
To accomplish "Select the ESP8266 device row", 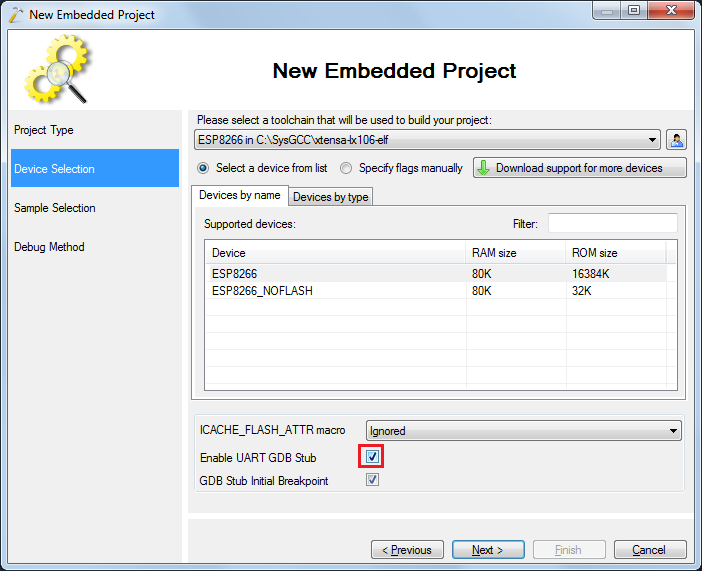I will (436, 274).
